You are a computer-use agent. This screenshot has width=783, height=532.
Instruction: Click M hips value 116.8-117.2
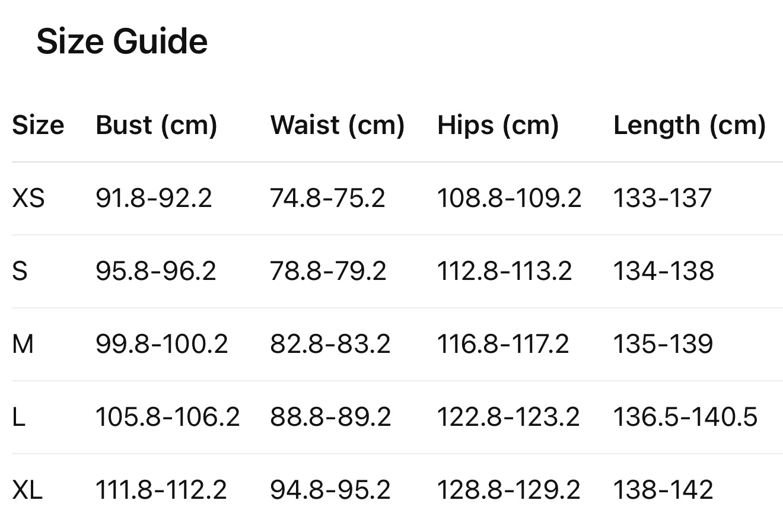(503, 344)
